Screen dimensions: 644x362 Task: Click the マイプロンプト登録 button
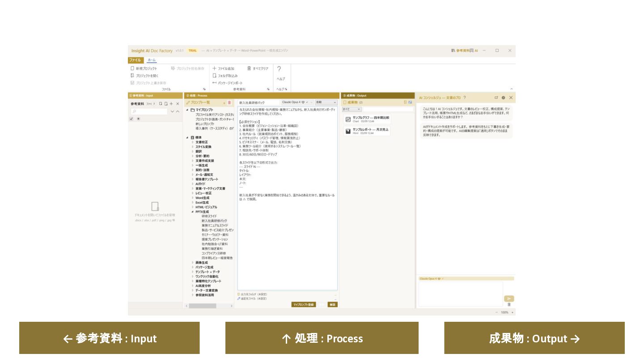tap(304, 304)
